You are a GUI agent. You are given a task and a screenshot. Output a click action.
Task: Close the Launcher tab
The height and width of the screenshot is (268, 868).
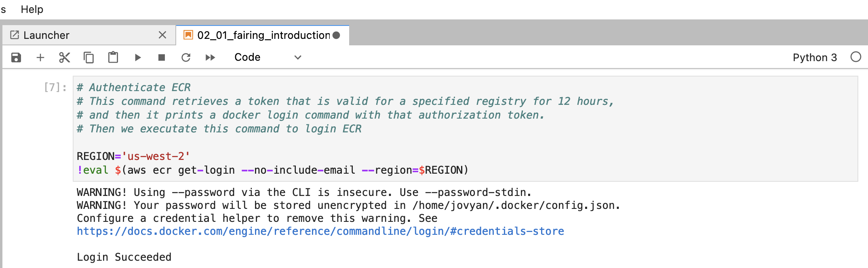pos(162,35)
